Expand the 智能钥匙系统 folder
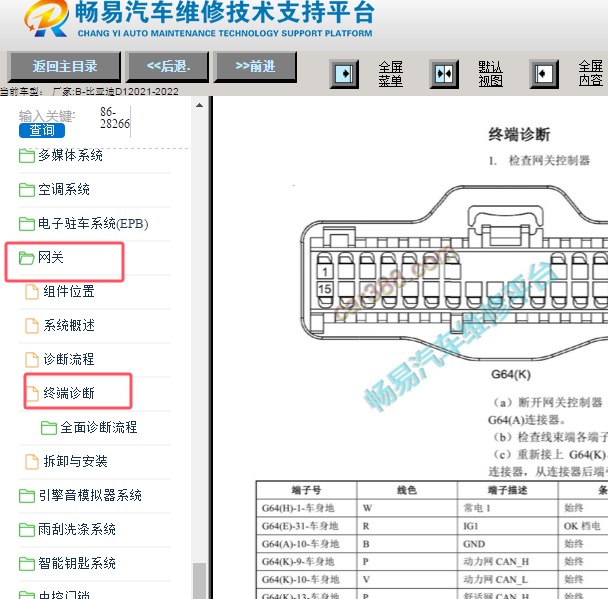 pos(67,563)
